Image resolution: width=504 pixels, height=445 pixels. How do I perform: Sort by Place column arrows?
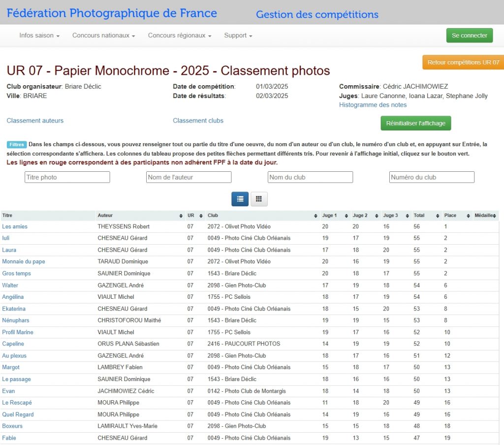[468, 216]
